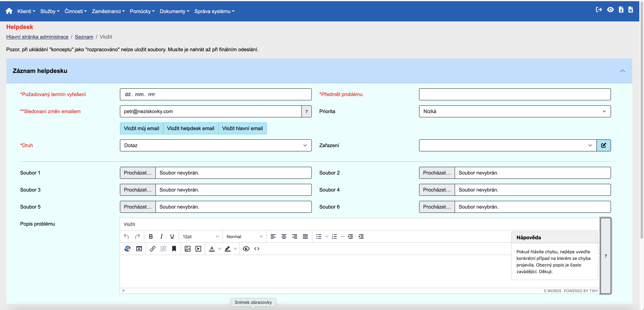Viewport: 644px width, 310px height.
Task: Open the Priorita dropdown
Action: pyautogui.click(x=514, y=111)
